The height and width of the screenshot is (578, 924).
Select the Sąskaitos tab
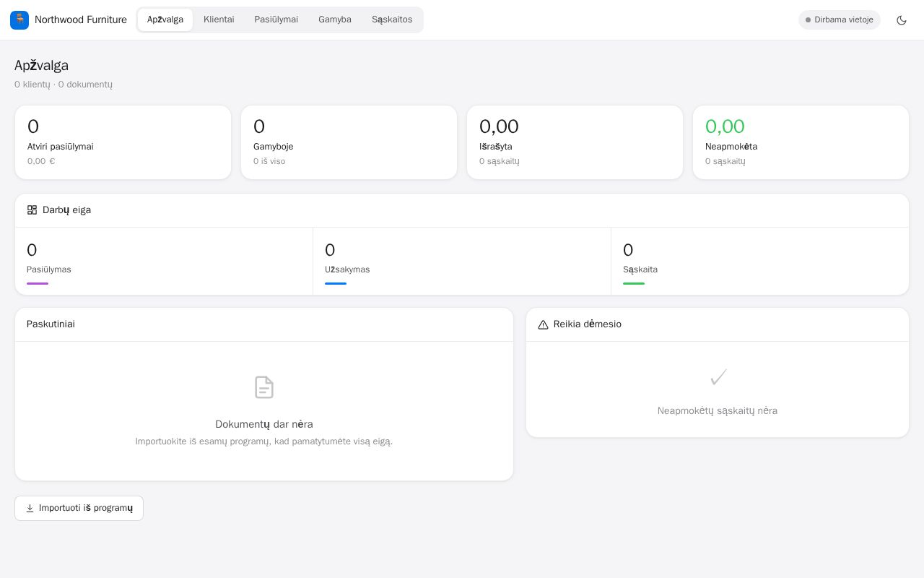coord(392,20)
